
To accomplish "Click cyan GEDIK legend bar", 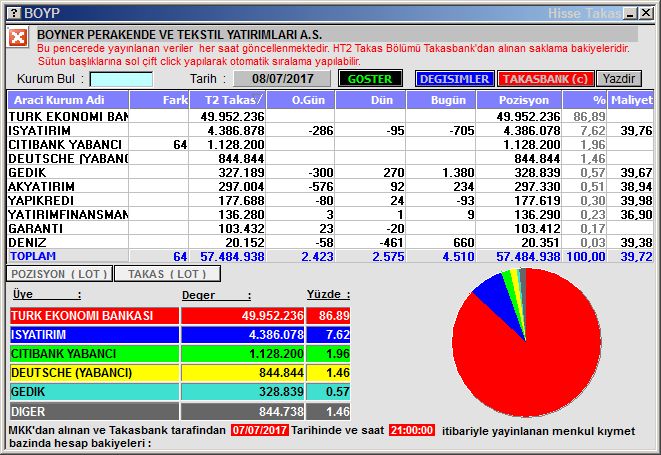I will click(x=94, y=392).
